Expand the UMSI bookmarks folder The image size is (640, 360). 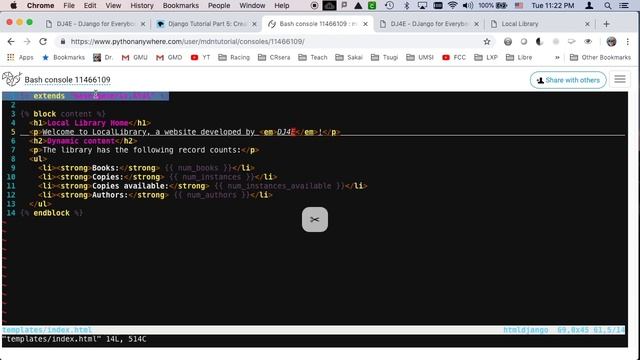pyautogui.click(x=420, y=58)
